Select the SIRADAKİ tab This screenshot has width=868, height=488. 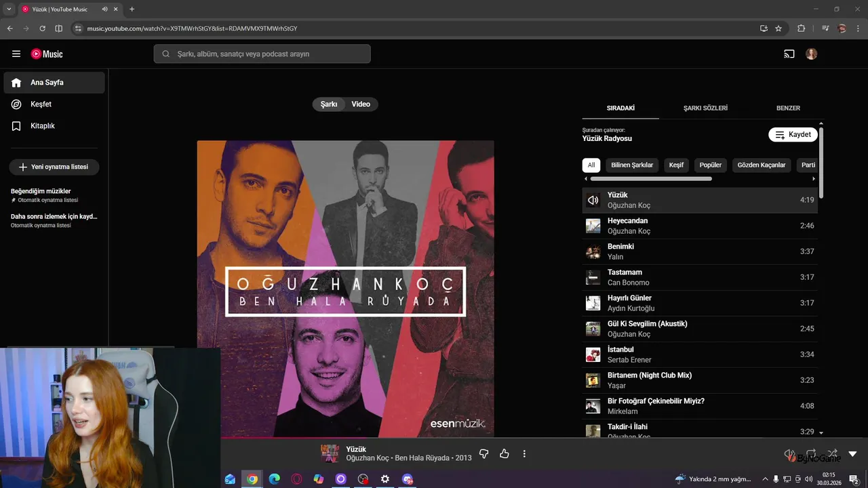pos(620,108)
